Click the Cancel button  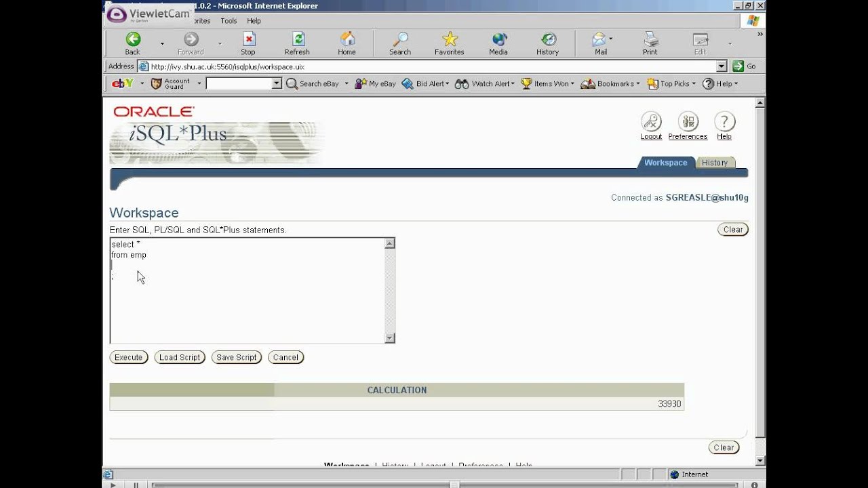[285, 357]
